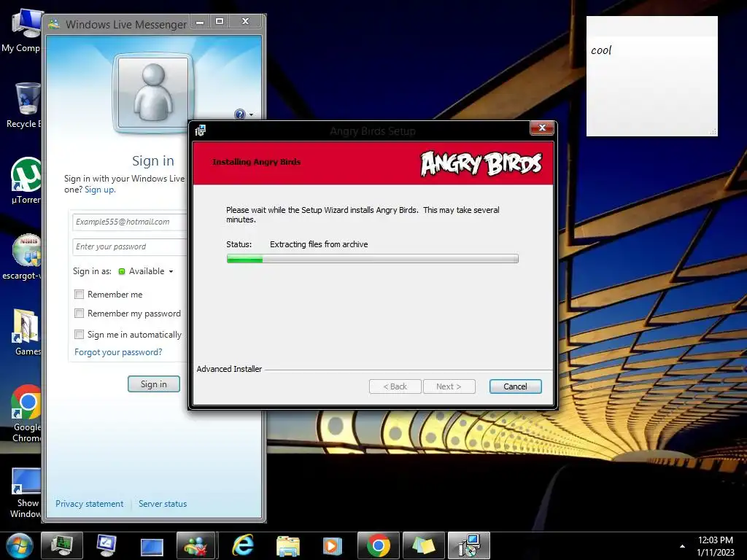
Task: Click the blue window taskbar icon
Action: [x=152, y=547]
